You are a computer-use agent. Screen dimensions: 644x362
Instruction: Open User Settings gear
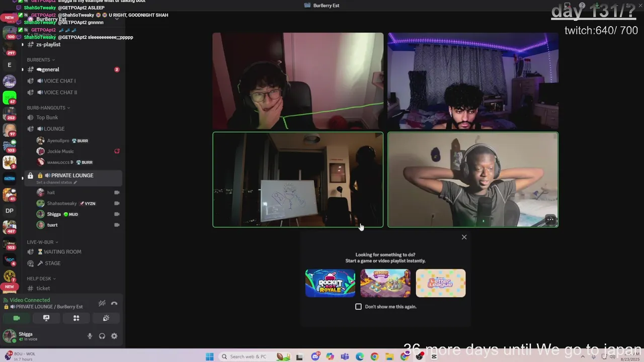pos(114,336)
